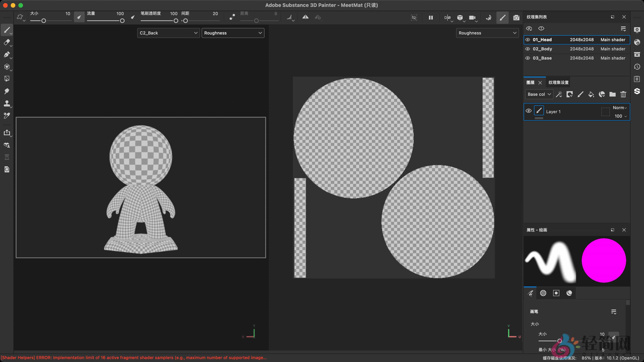Pause viewport rendering with the pause button

tap(430, 17)
